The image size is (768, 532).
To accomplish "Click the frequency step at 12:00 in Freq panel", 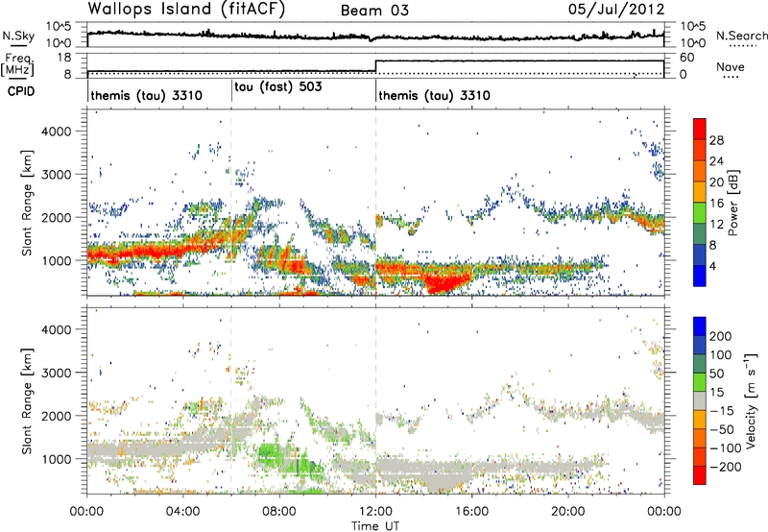I will [375, 65].
